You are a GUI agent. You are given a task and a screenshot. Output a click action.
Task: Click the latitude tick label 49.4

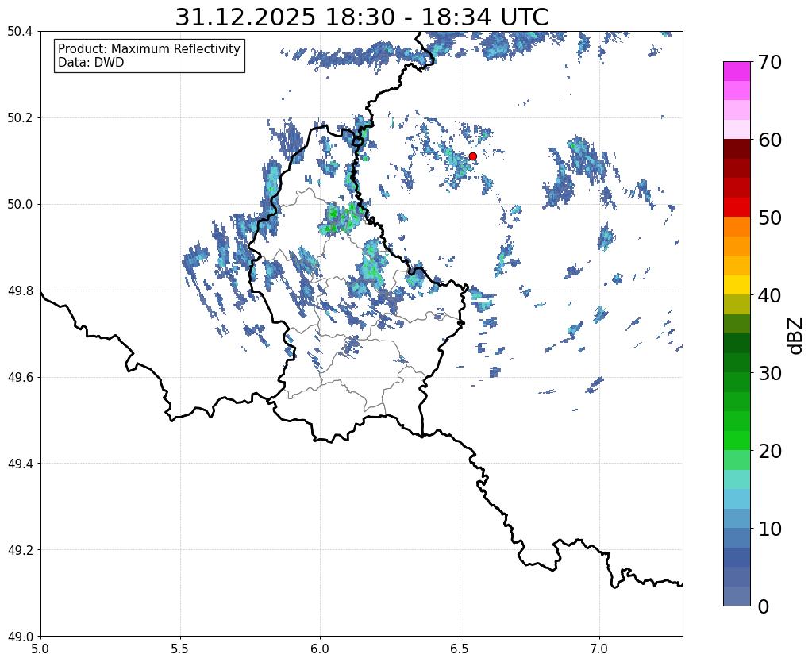(20, 464)
